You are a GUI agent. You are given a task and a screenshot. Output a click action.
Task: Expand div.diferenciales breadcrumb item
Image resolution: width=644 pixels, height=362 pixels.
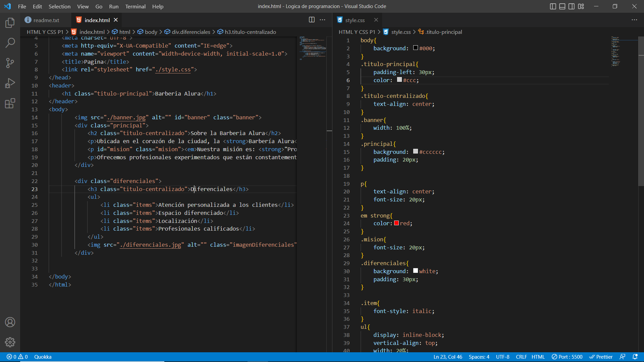(x=187, y=32)
